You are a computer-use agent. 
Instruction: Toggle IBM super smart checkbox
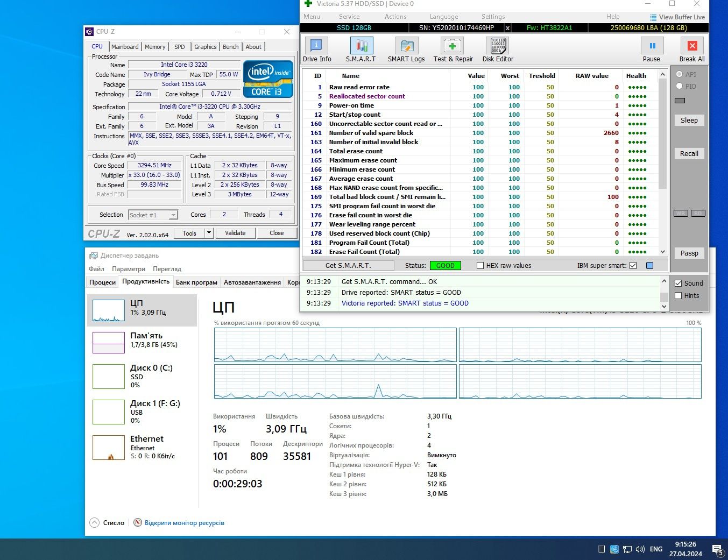point(633,265)
